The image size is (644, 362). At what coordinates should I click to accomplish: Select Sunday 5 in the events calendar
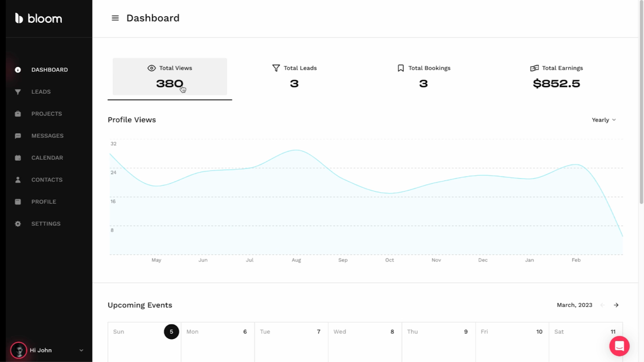(x=171, y=332)
